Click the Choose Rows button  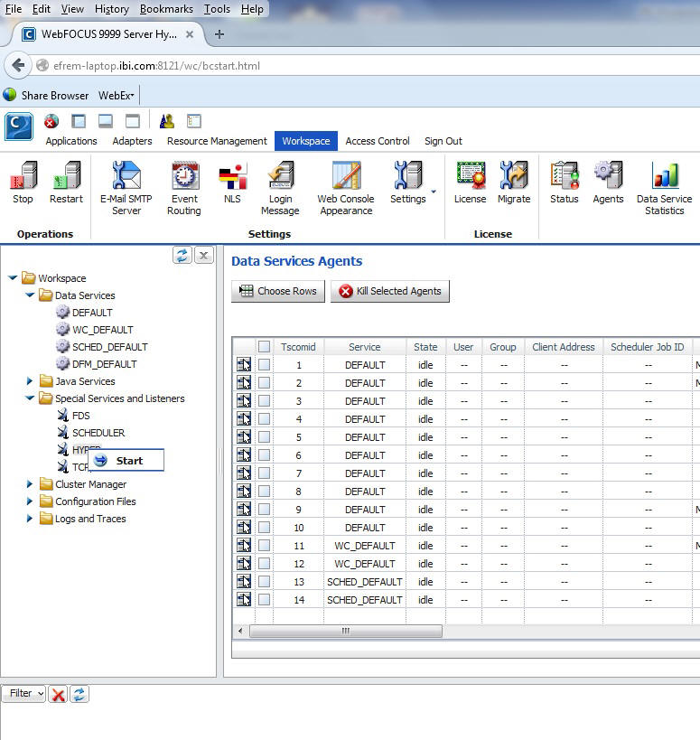click(x=278, y=291)
